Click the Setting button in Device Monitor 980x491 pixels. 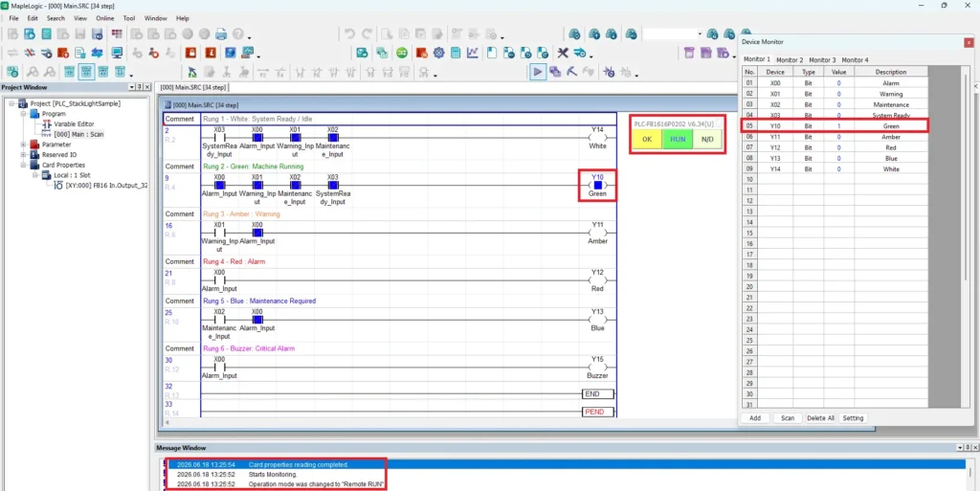[x=853, y=418]
